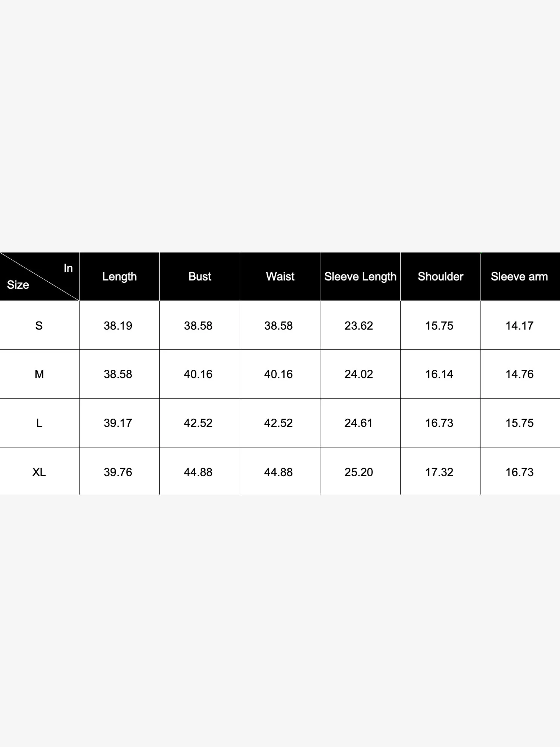
Task: Click the Bust column header
Action: pos(200,277)
